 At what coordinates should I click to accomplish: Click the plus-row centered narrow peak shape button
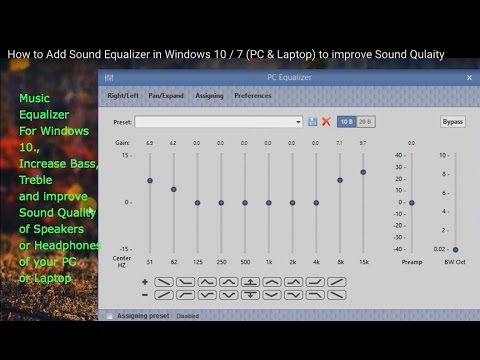pyautogui.click(x=229, y=282)
